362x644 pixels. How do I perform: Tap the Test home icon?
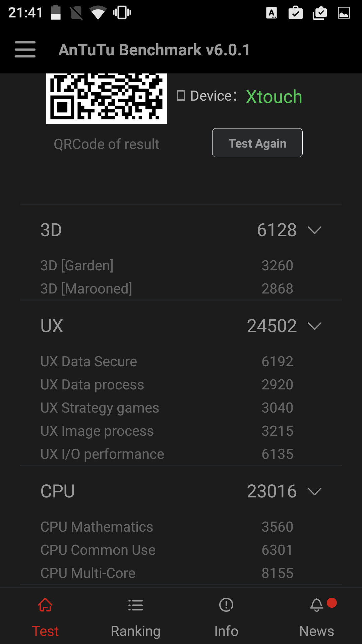coord(45,605)
